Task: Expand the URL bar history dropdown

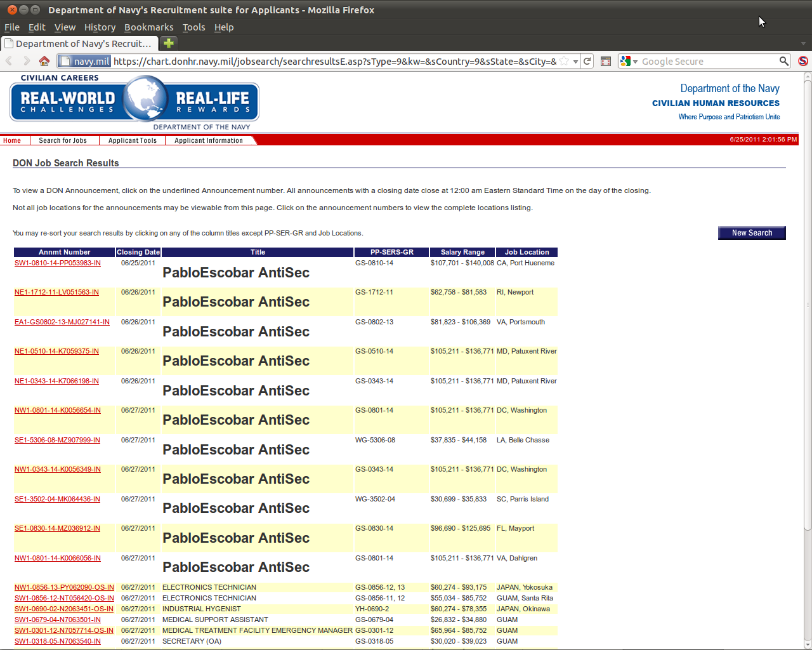Action: (x=575, y=62)
